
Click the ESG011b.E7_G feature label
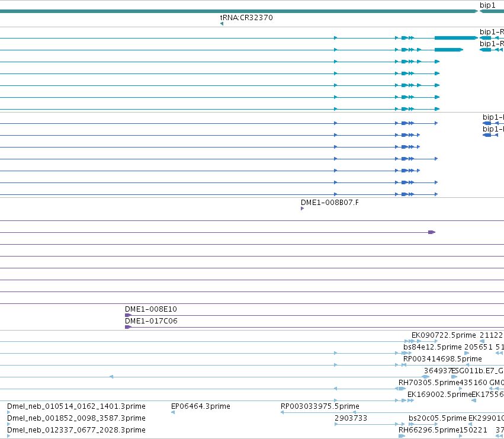click(x=477, y=371)
